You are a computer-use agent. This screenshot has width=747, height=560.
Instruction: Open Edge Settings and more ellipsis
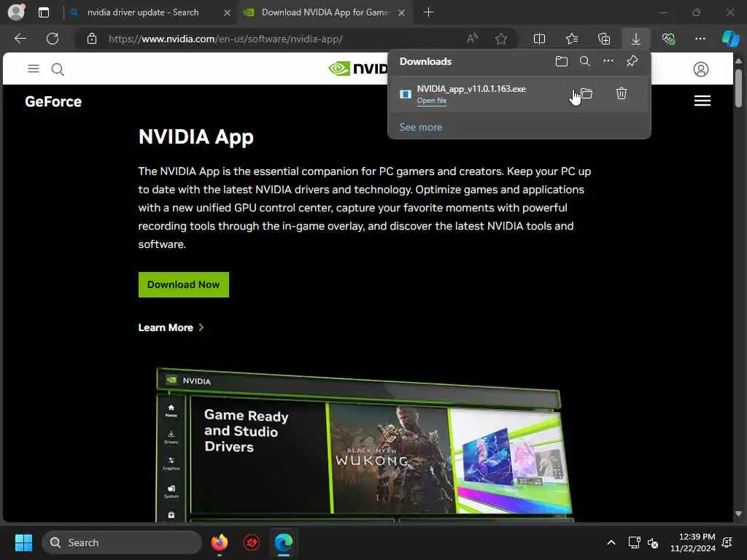click(x=700, y=39)
